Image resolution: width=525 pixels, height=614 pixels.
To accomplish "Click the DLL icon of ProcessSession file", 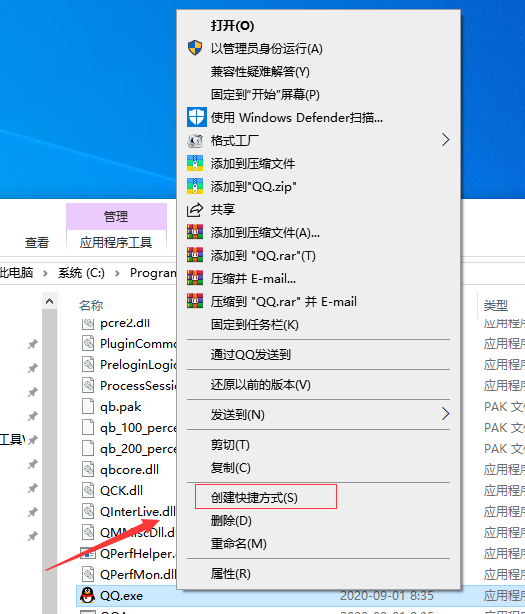I will pyautogui.click(x=88, y=386).
